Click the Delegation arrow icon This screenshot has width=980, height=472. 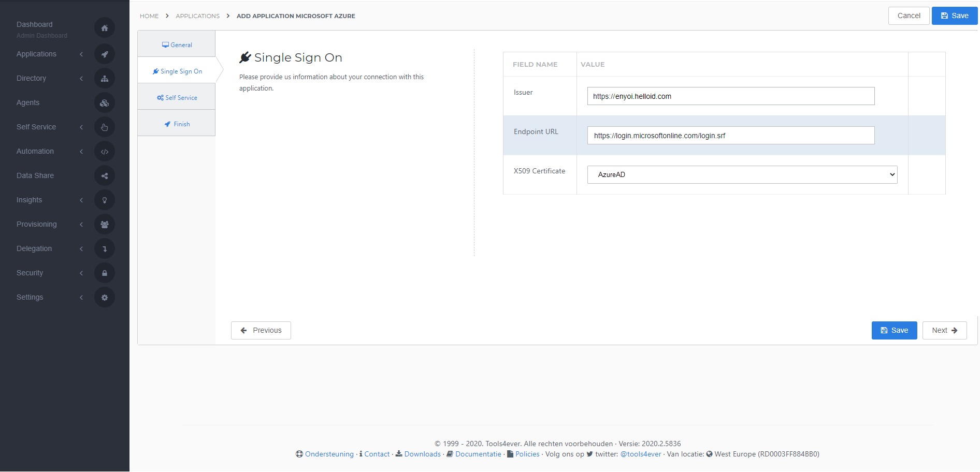coord(105,248)
